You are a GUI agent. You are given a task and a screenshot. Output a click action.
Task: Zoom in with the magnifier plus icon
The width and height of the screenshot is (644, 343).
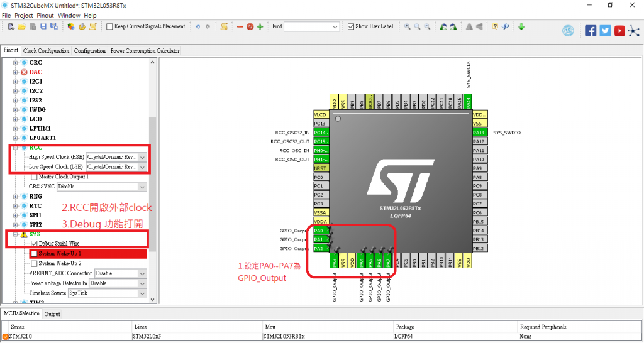coord(408,26)
